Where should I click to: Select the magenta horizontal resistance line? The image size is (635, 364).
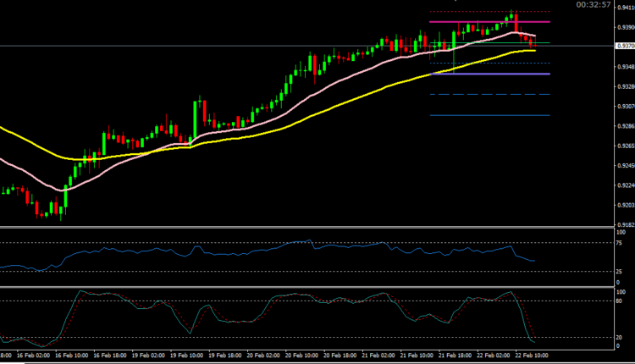pos(474,22)
